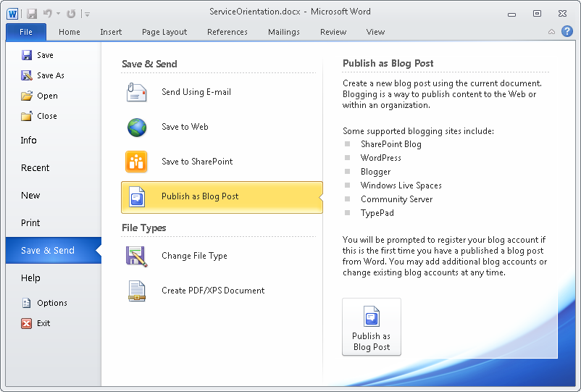Viewport: 581px width, 392px height.
Task: Select the Mailings tab
Action: coord(284,32)
